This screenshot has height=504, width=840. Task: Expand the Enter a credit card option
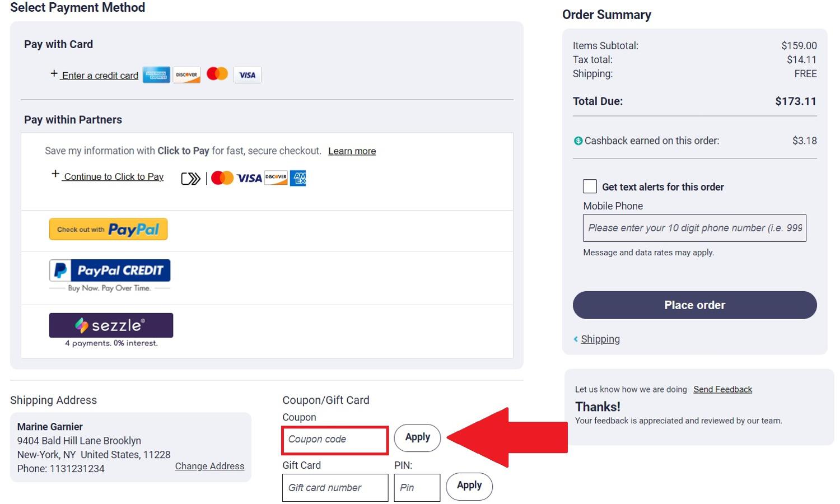tap(100, 76)
